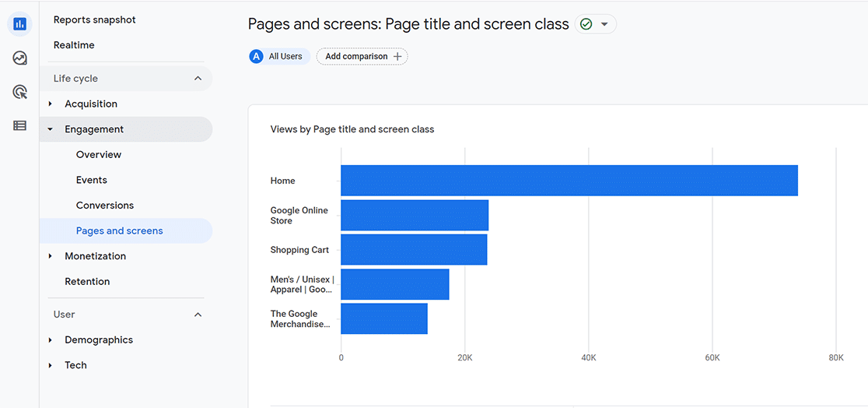
Task: Go to the Realtime report
Action: click(74, 45)
